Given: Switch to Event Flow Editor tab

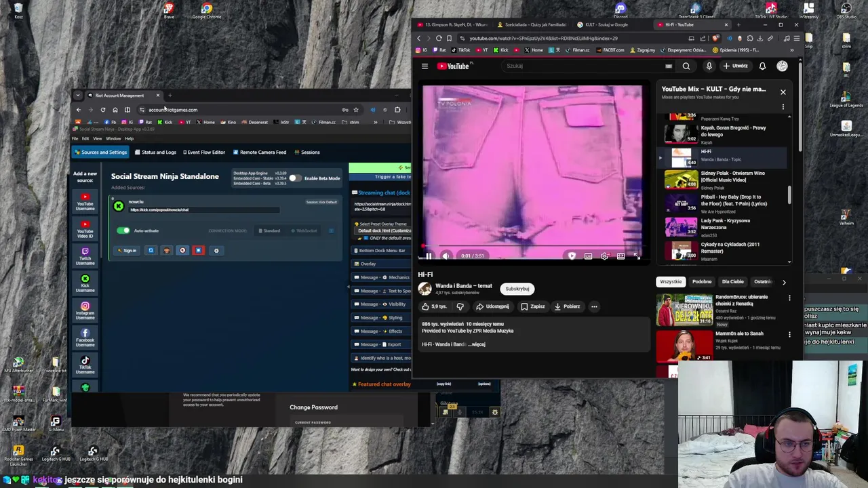Looking at the screenshot, I should pyautogui.click(x=203, y=152).
